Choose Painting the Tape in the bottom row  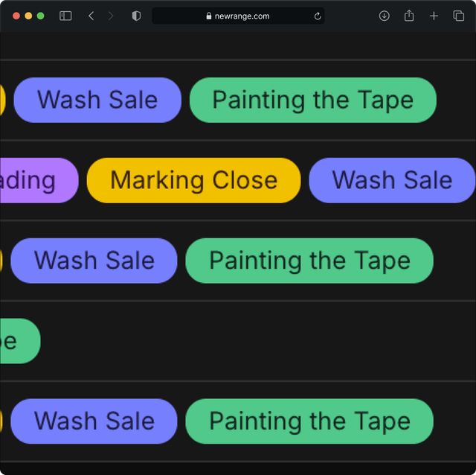pyautogui.click(x=309, y=421)
